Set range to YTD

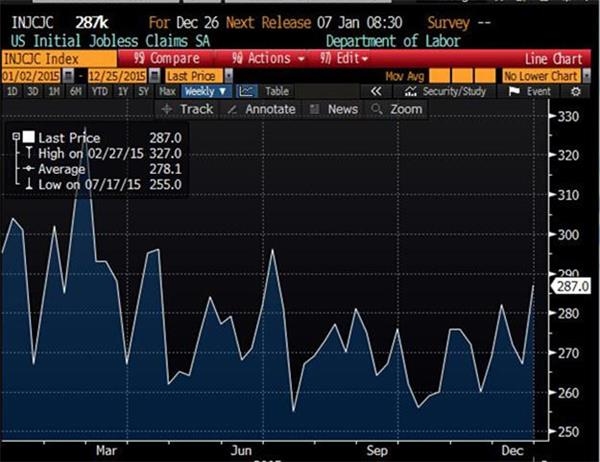[x=98, y=91]
